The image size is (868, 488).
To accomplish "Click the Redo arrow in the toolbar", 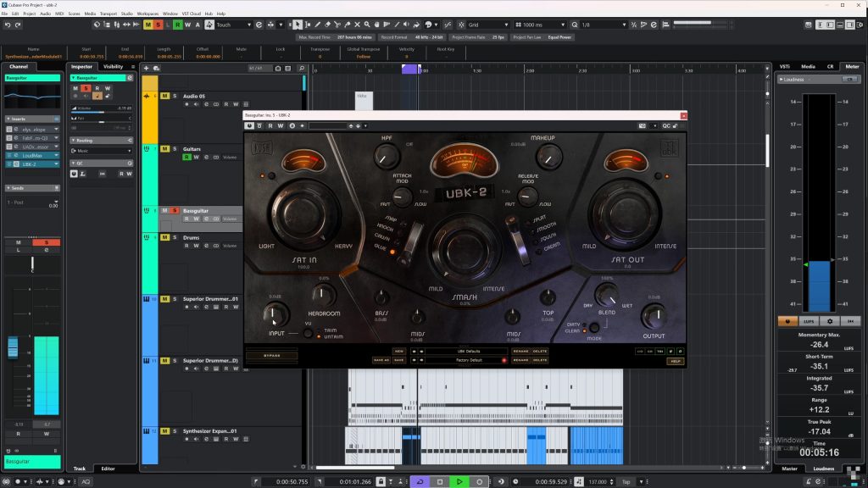I will pos(18,25).
